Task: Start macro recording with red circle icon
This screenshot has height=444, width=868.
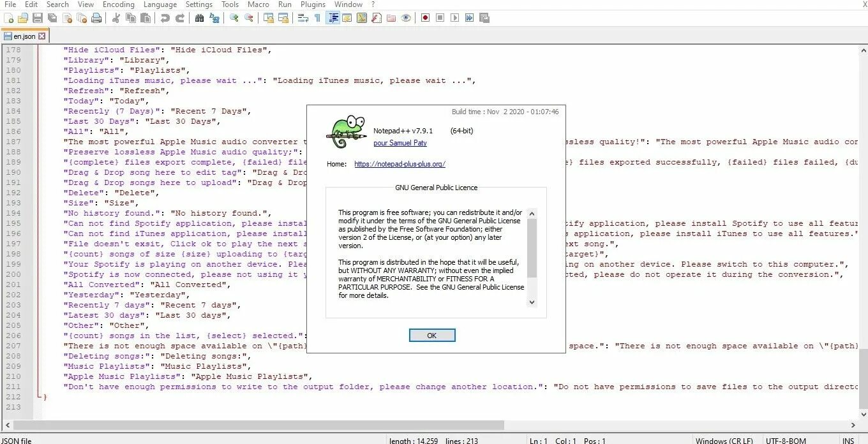Action: pyautogui.click(x=425, y=18)
